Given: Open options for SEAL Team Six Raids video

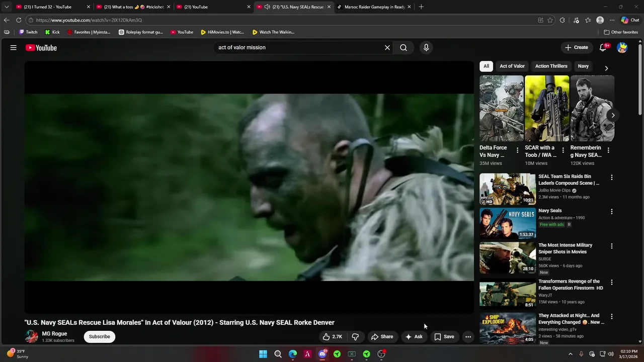Looking at the screenshot, I should click(x=612, y=177).
